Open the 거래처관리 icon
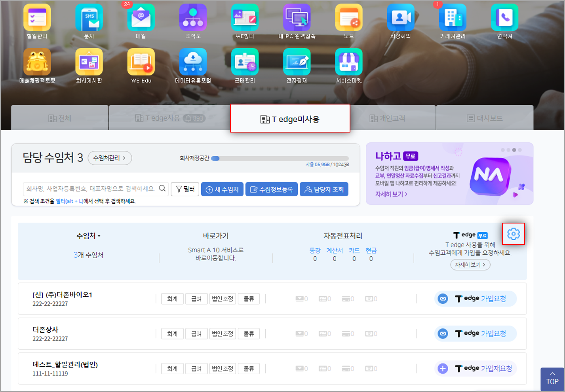This screenshot has height=392, width=565. [x=453, y=18]
